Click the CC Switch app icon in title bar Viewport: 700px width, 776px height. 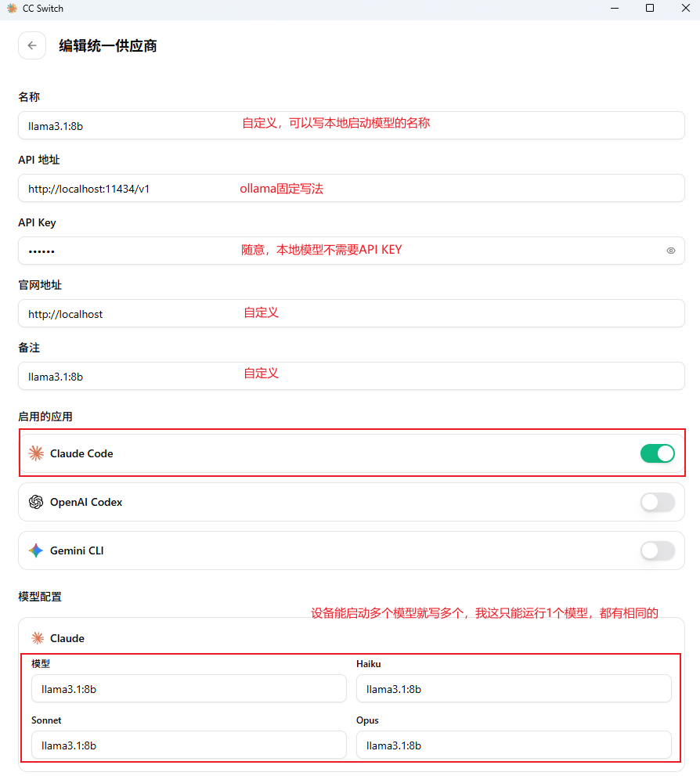point(12,9)
